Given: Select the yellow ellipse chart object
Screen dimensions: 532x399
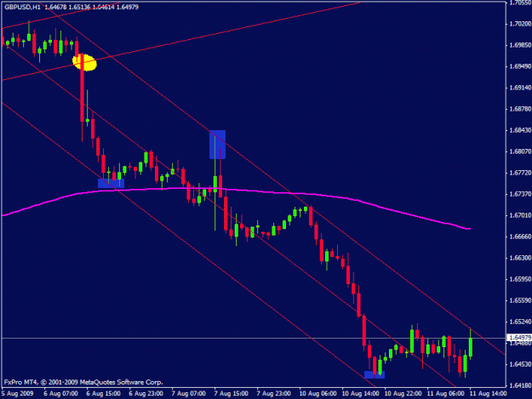Looking at the screenshot, I should [x=85, y=62].
